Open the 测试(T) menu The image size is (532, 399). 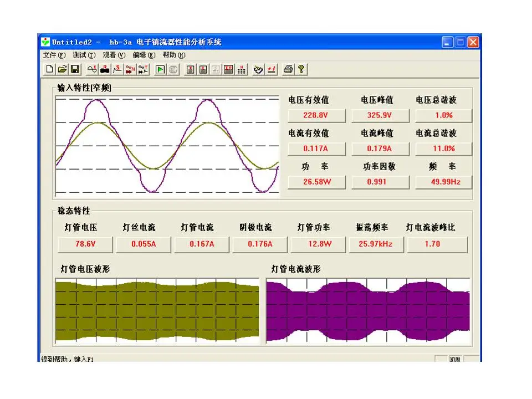(x=84, y=55)
